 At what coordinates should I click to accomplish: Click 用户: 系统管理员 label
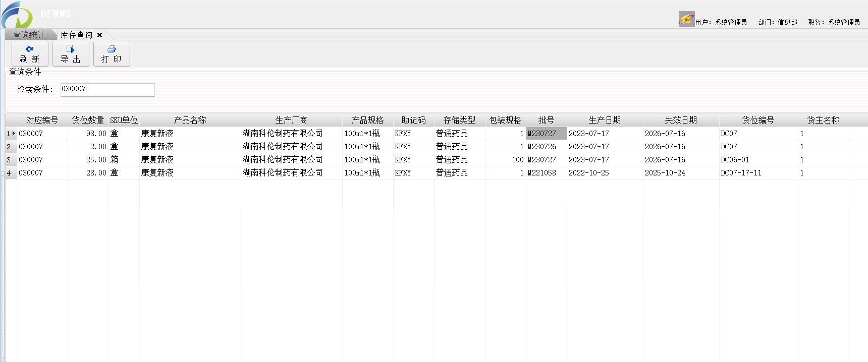coord(721,22)
